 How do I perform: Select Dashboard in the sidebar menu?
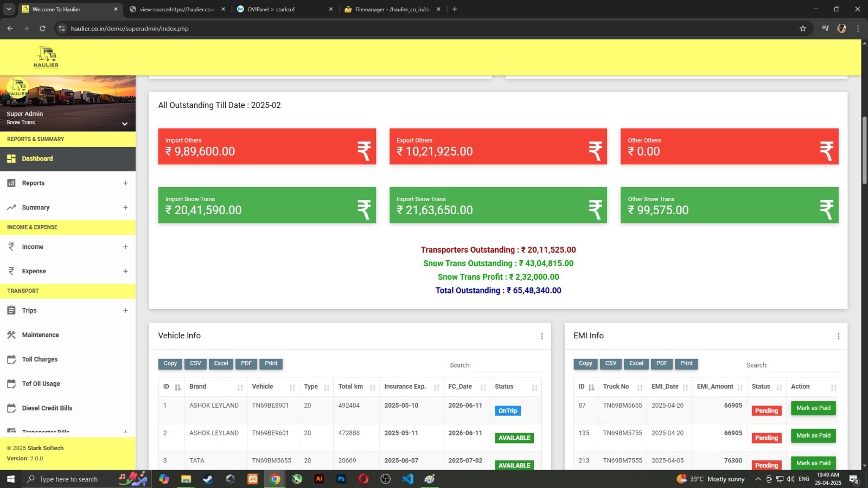(37, 159)
